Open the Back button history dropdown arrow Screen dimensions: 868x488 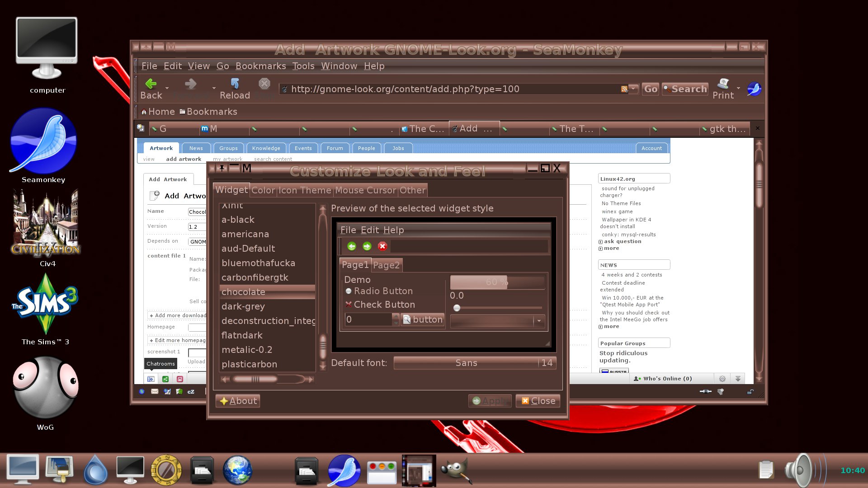tap(167, 88)
